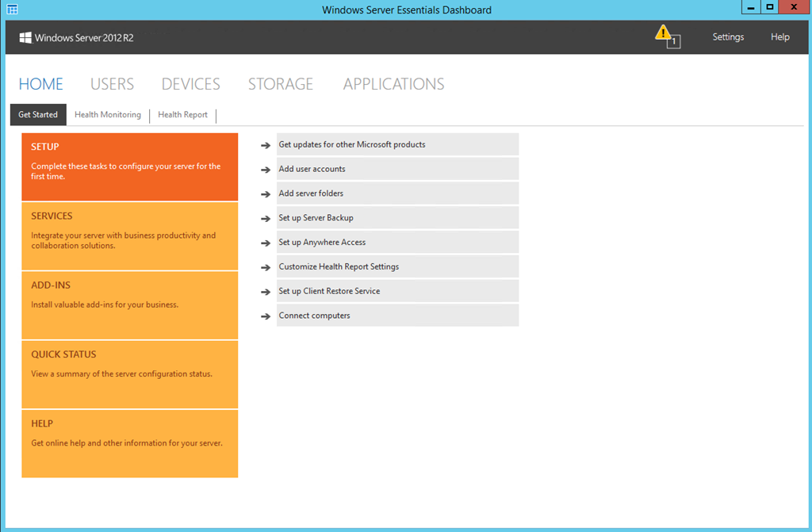Click arrow icon beside Add server folders
This screenshot has width=812, height=532.
coord(266,194)
